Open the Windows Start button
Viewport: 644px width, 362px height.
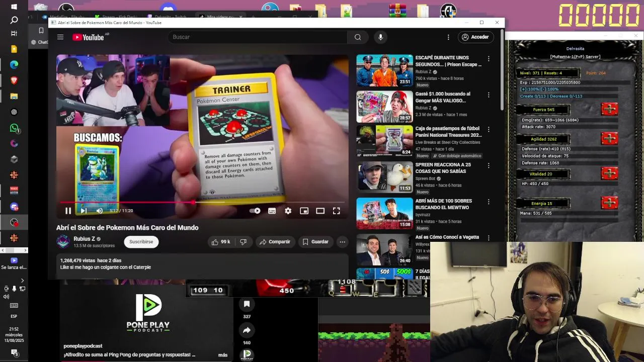14,7
